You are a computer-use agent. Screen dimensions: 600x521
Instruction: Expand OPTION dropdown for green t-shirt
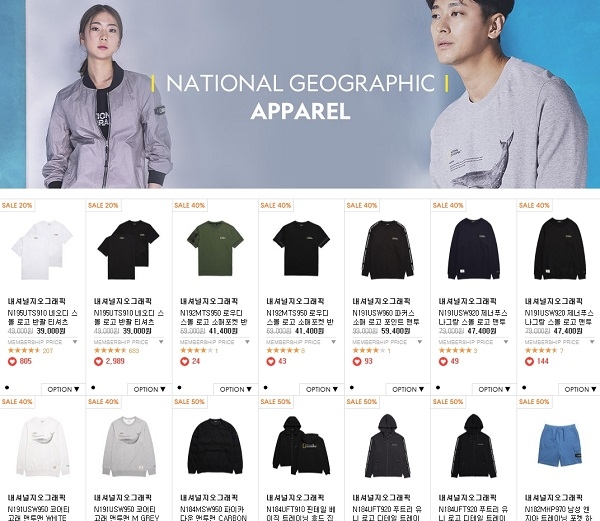pos(235,389)
